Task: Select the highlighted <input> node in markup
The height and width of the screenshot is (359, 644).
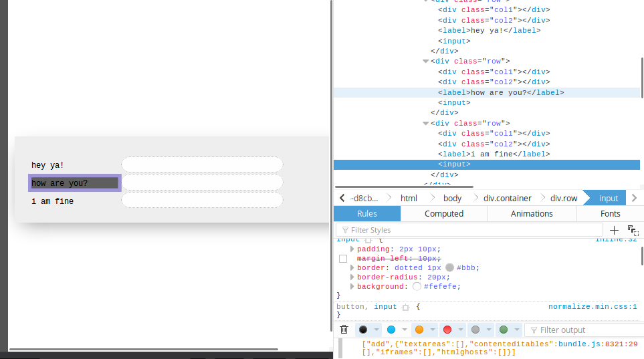Action: pos(454,164)
